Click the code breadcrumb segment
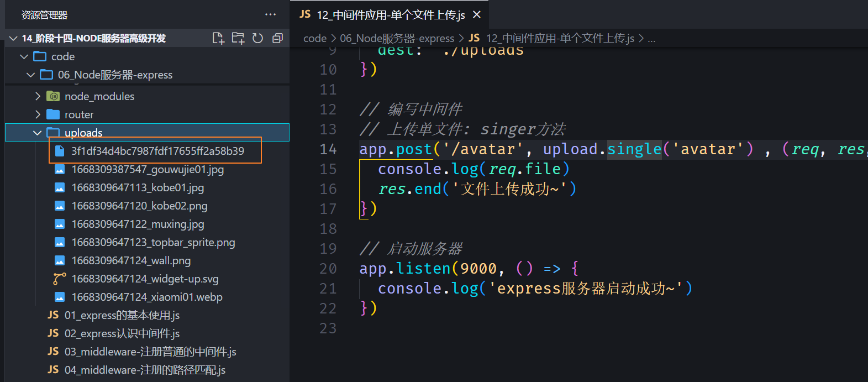This screenshot has height=382, width=868. point(315,38)
